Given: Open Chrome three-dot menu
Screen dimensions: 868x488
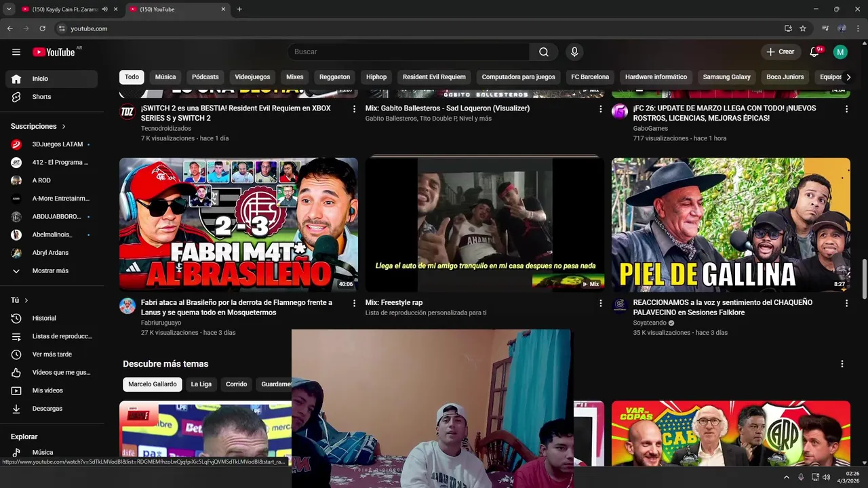Looking at the screenshot, I should (x=859, y=28).
